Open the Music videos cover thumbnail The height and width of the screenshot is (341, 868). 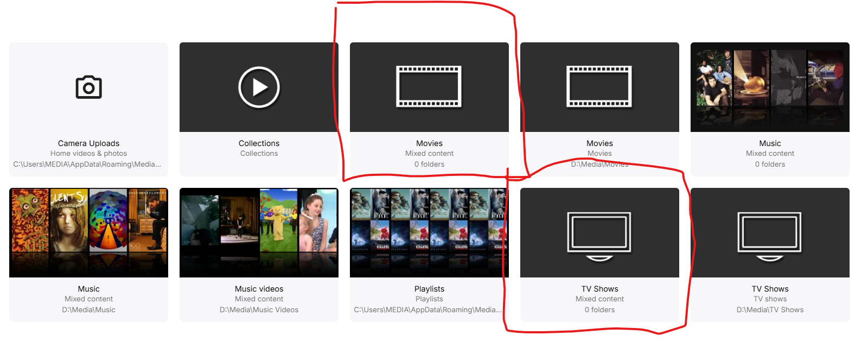coord(259,232)
